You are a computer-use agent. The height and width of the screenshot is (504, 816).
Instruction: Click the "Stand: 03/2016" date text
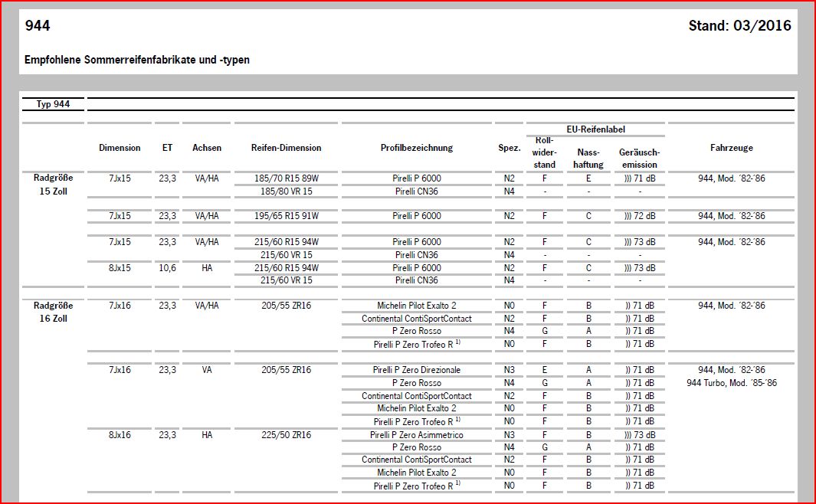coord(739,27)
